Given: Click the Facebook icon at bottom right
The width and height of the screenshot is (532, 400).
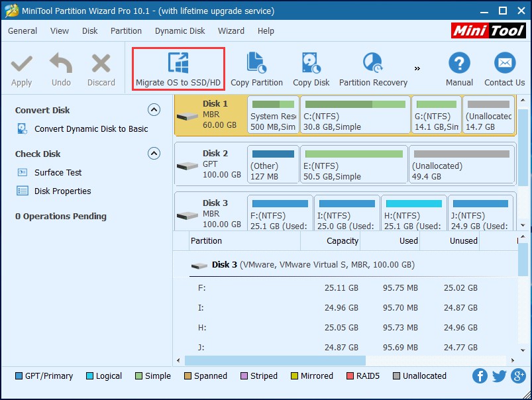Looking at the screenshot, I should click(479, 375).
